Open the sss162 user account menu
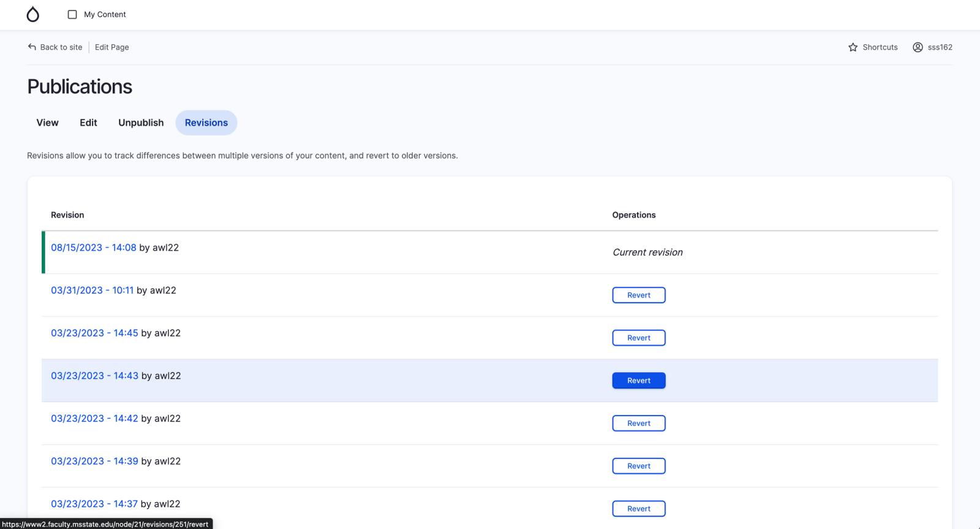980x529 pixels. [940, 47]
